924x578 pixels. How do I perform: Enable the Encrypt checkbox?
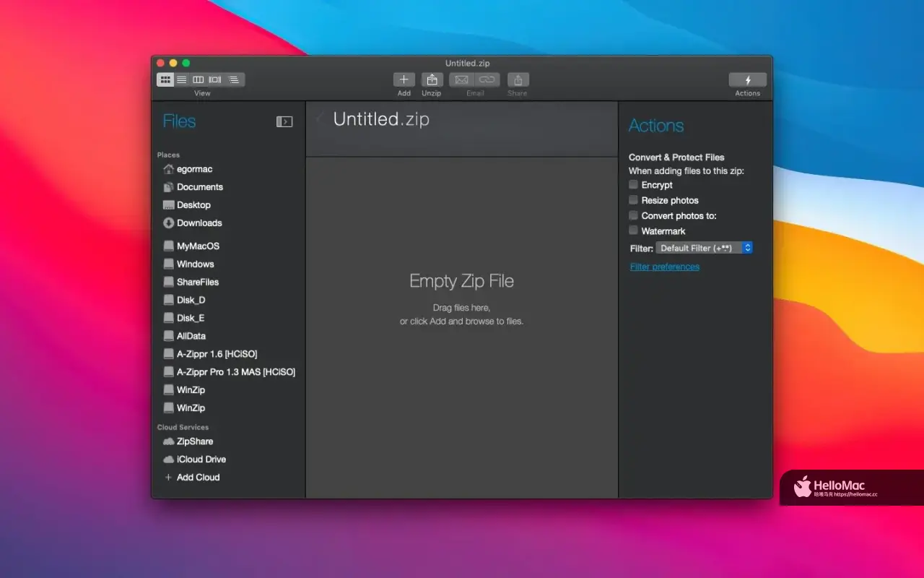(633, 184)
